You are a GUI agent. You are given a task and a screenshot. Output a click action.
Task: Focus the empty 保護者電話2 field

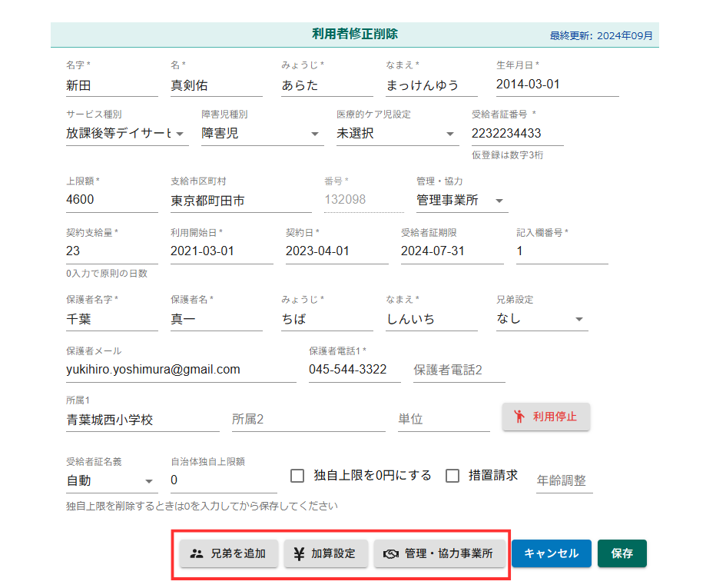pos(459,370)
